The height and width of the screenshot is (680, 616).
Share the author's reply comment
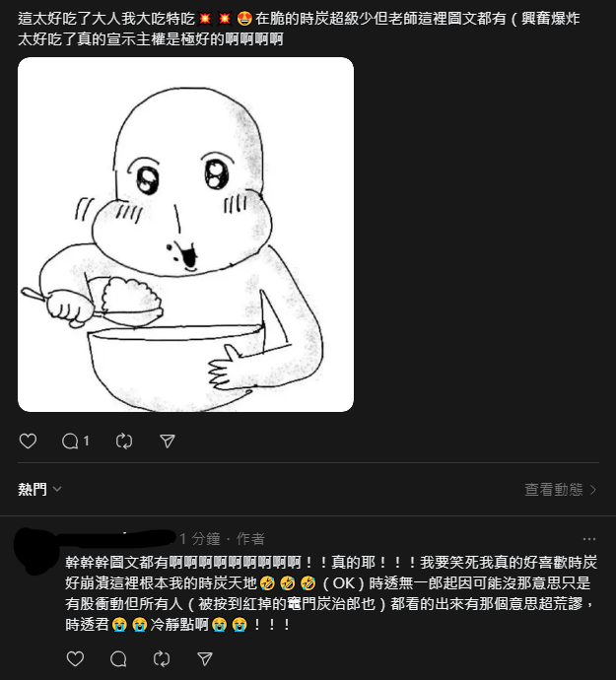pyautogui.click(x=205, y=659)
